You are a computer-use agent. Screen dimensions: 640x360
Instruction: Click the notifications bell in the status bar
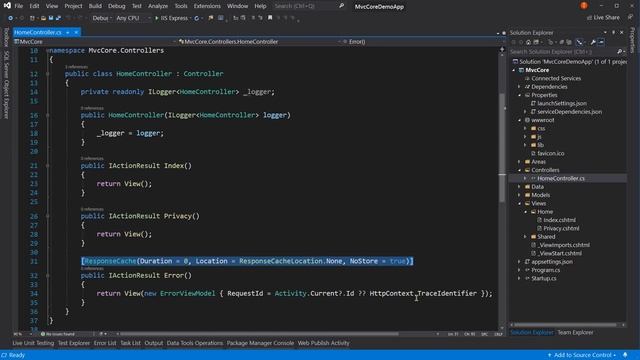tap(625, 355)
